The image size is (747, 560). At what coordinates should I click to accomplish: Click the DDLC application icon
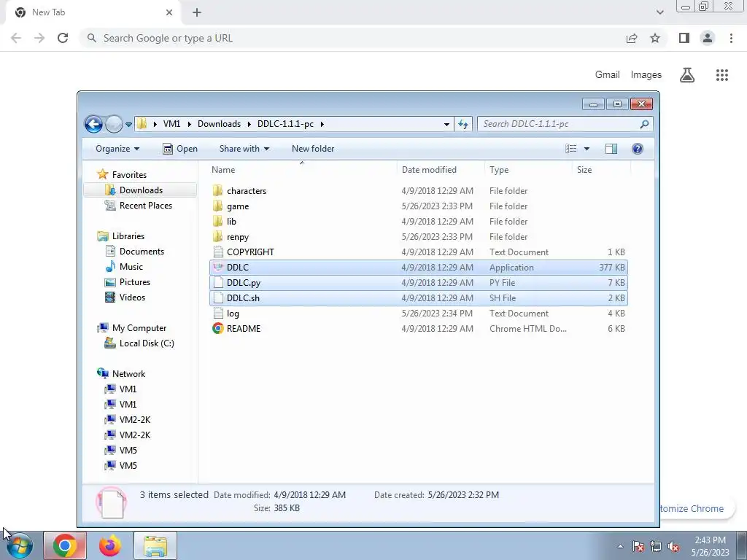(x=217, y=267)
